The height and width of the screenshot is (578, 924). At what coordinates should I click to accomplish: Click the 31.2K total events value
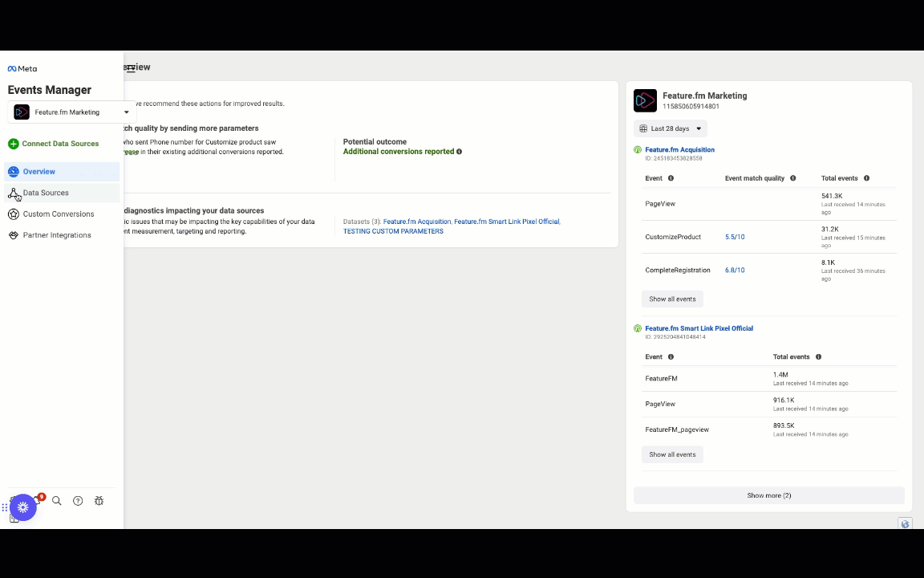pyautogui.click(x=829, y=230)
